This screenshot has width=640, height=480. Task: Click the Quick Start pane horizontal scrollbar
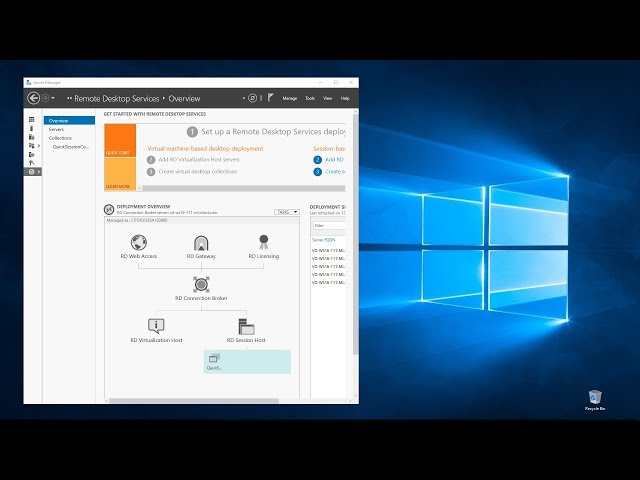[x=243, y=188]
